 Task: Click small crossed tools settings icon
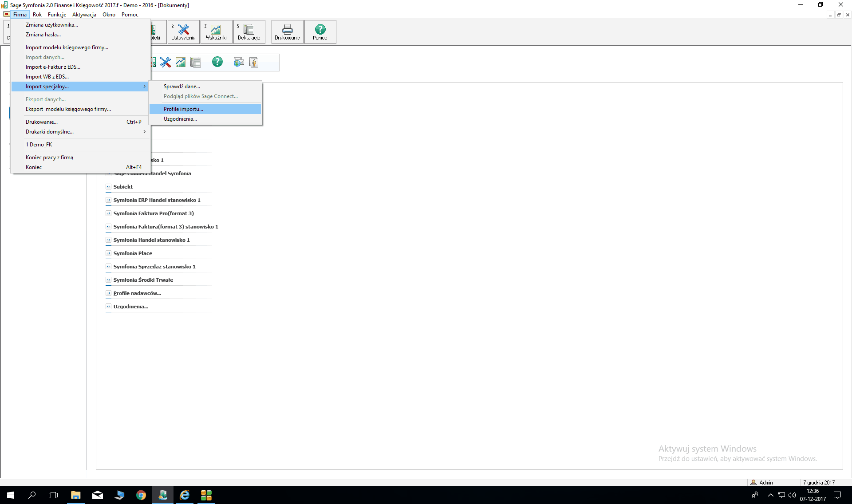pyautogui.click(x=166, y=62)
